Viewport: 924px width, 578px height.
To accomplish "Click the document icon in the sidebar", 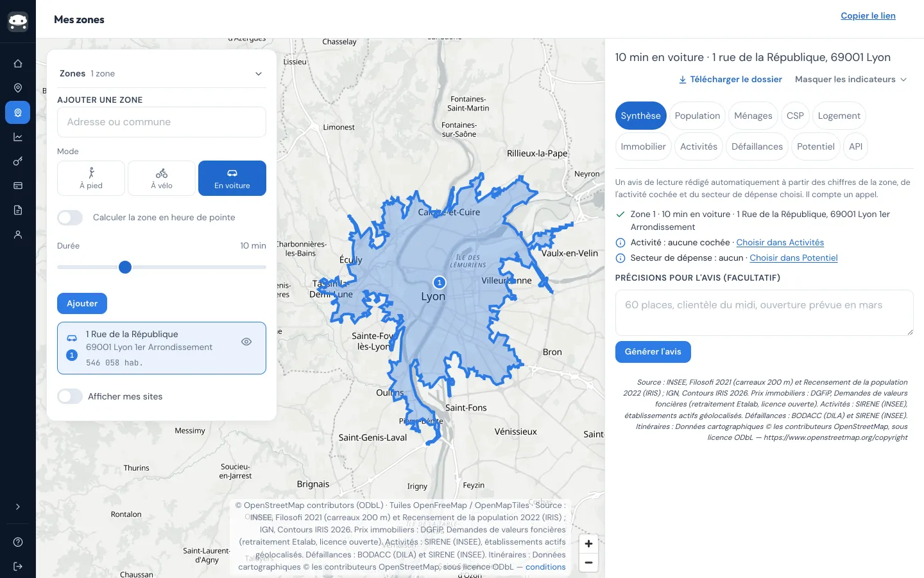I will [x=18, y=210].
